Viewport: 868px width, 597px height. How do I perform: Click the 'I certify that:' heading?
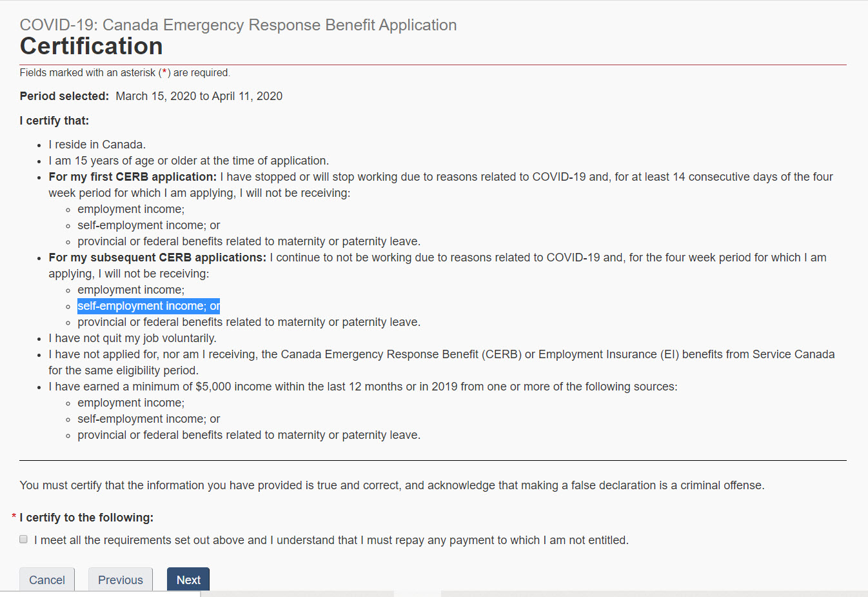pos(55,121)
